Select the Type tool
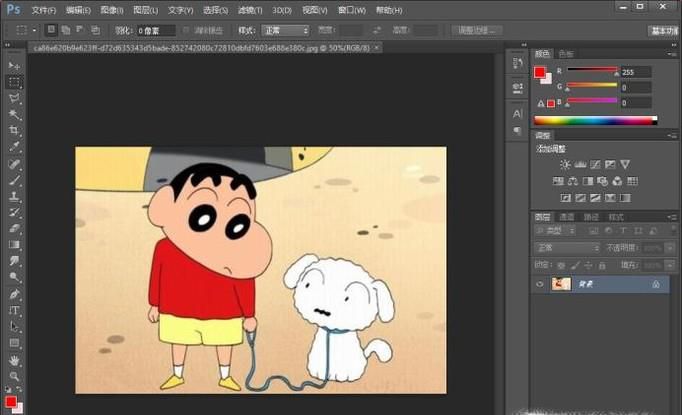The image size is (682, 415). point(14,311)
